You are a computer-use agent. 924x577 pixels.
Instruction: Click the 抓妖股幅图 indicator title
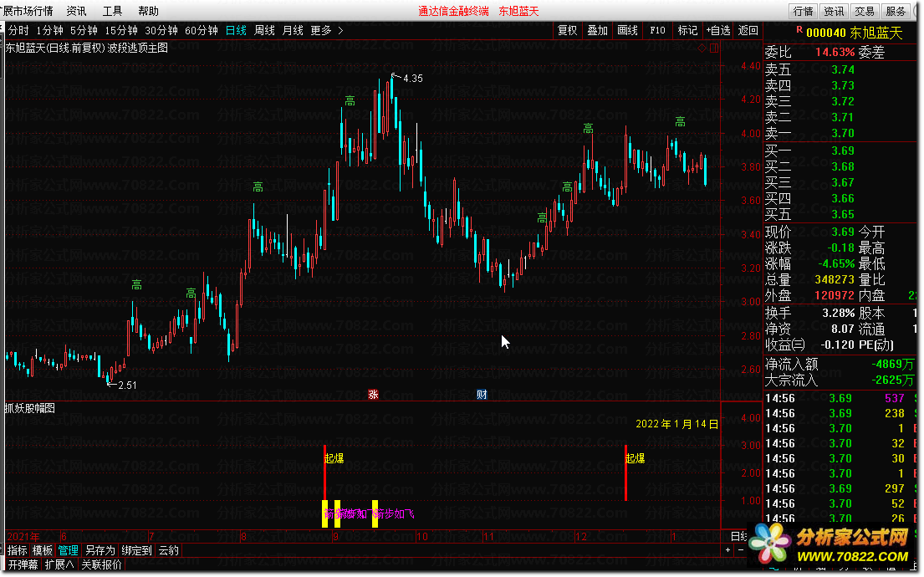[29, 408]
